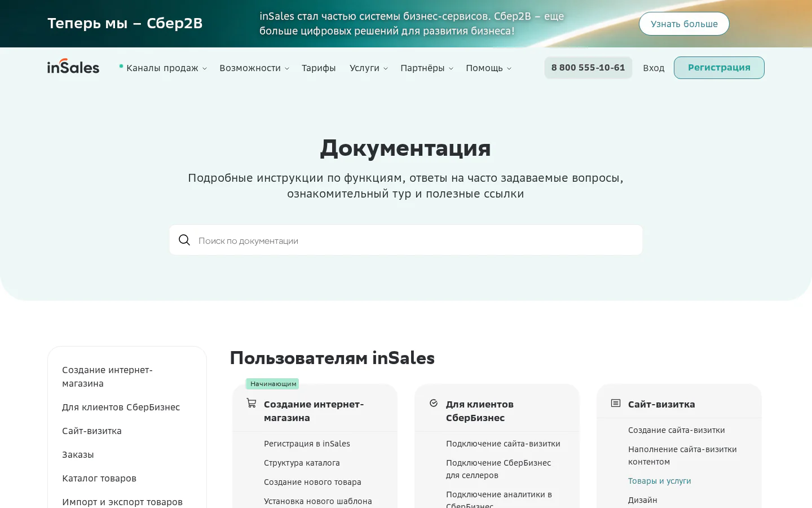The height and width of the screenshot is (508, 812).
Task: Open Подключение сайта-визитки article
Action: [503, 444]
